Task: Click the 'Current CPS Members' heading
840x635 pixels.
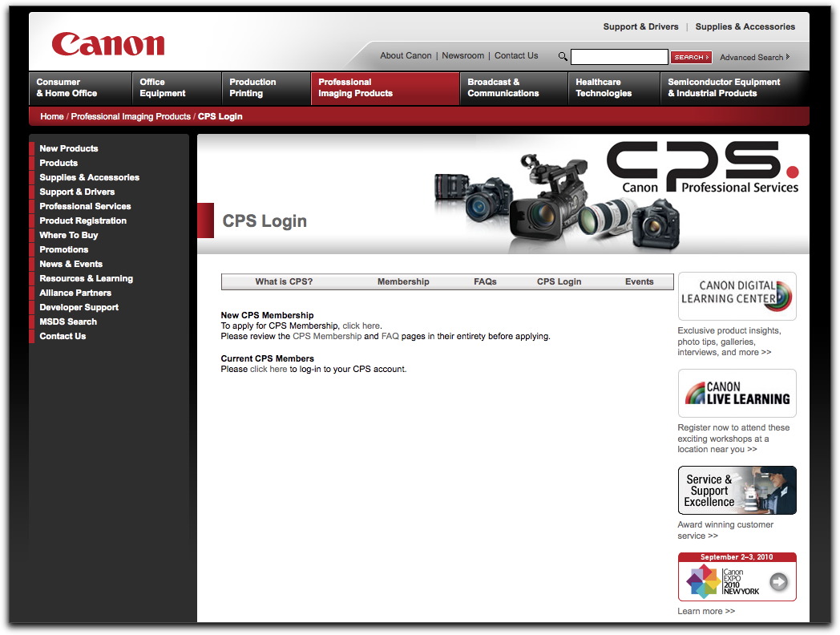Action: pos(267,358)
